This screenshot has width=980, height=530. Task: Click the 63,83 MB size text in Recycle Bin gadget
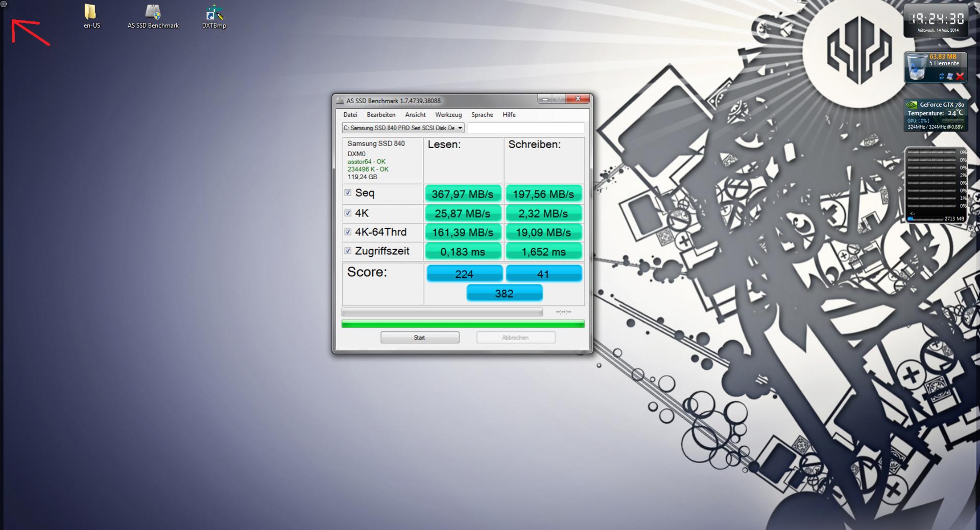(x=943, y=57)
